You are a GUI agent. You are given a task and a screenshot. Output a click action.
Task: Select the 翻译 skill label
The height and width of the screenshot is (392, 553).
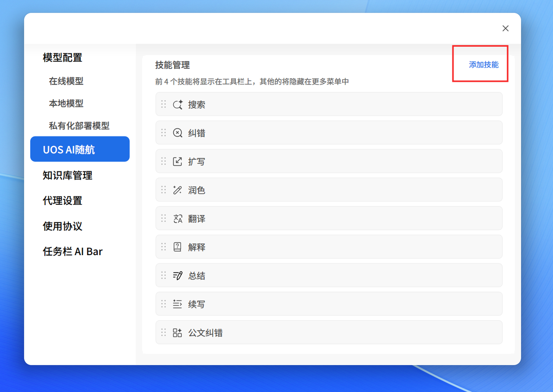(197, 218)
